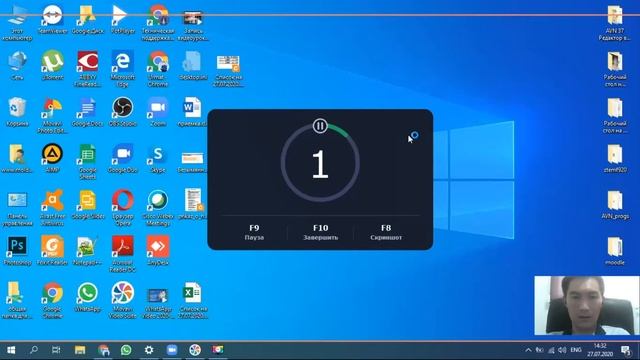Open Foxit Reader desktop shortcut
The image size is (640, 360).
coord(52,251)
